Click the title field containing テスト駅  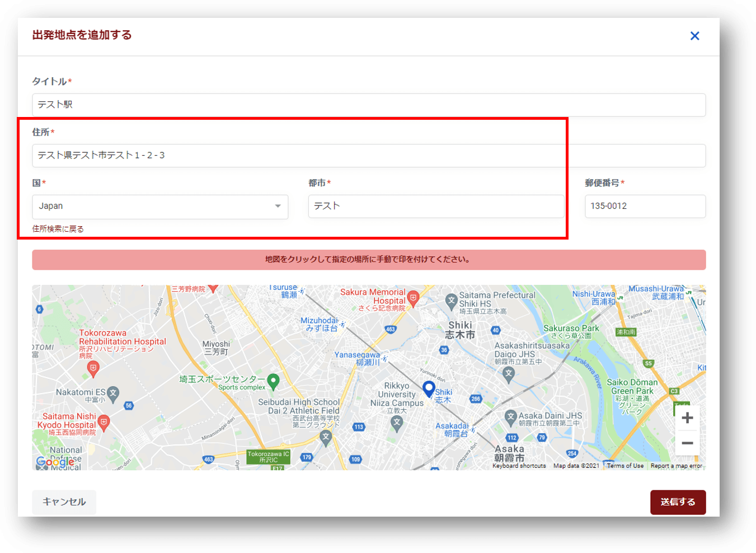(x=368, y=105)
